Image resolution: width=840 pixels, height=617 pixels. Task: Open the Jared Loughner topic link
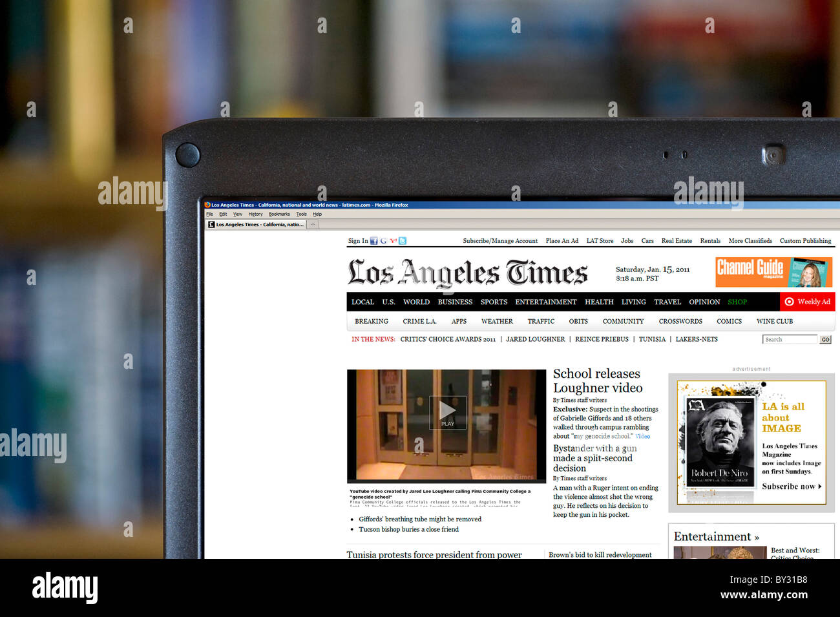[535, 339]
